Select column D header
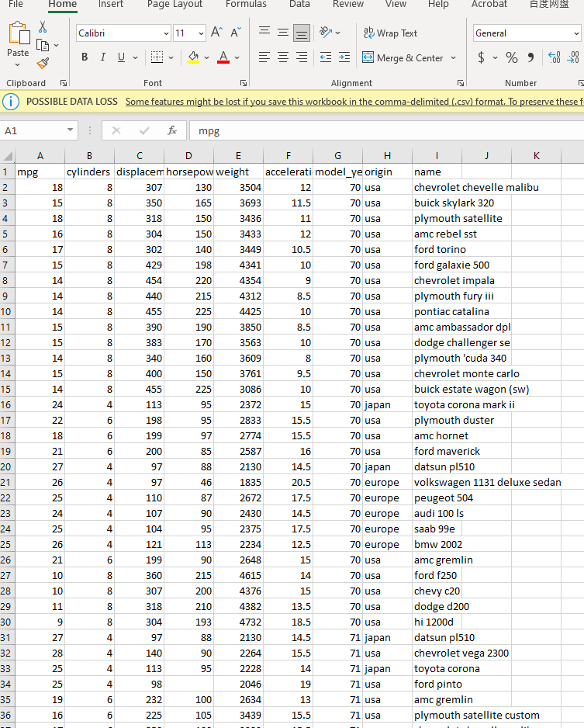584x728 pixels. click(x=188, y=155)
